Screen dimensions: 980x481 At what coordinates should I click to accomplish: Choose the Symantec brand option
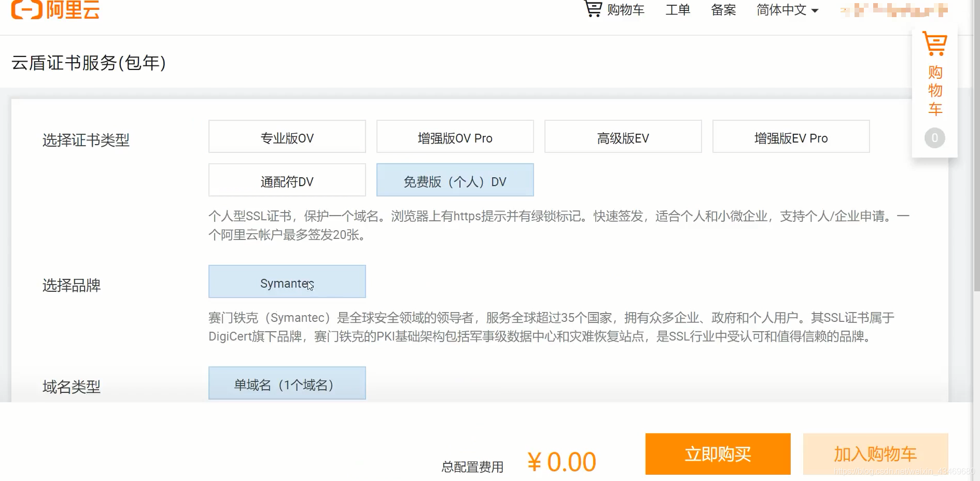click(x=287, y=282)
